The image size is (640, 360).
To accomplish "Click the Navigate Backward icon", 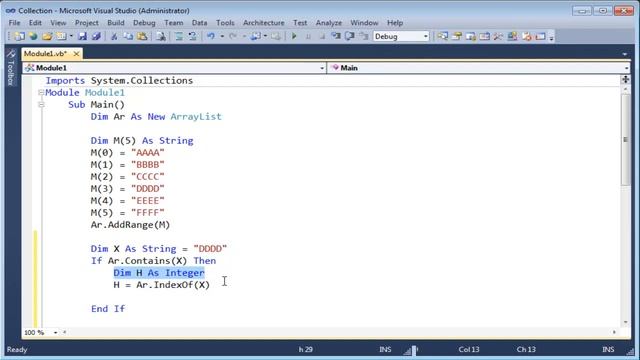I will point(256,36).
